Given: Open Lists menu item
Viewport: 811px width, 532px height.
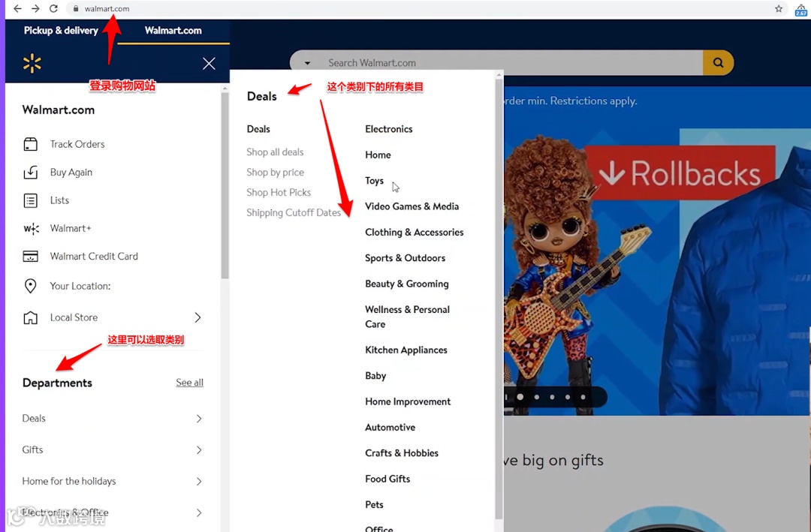Looking at the screenshot, I should click(x=59, y=200).
